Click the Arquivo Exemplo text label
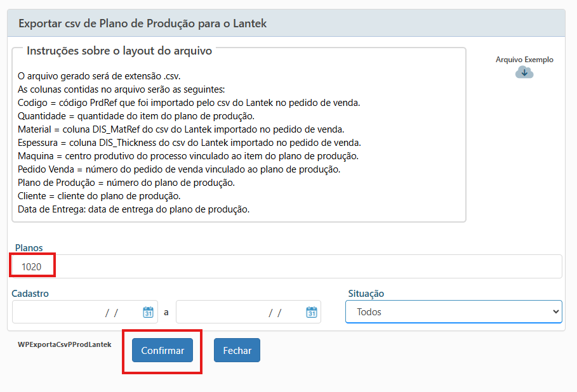Viewport: 577px width, 392px height. point(524,60)
